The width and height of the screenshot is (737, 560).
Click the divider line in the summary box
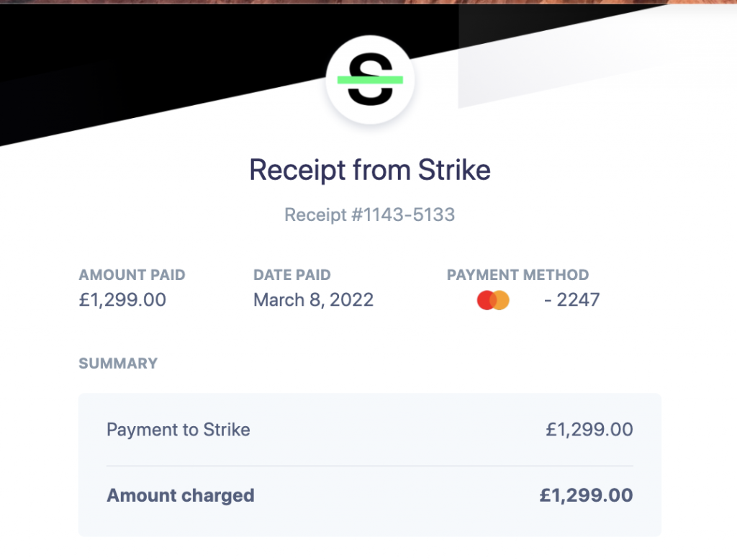click(369, 466)
